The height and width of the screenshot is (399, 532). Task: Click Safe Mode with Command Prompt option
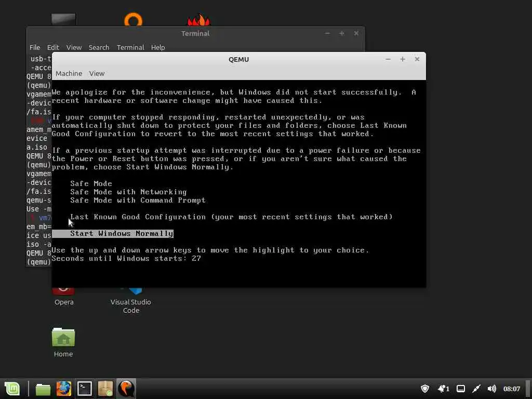point(138,200)
